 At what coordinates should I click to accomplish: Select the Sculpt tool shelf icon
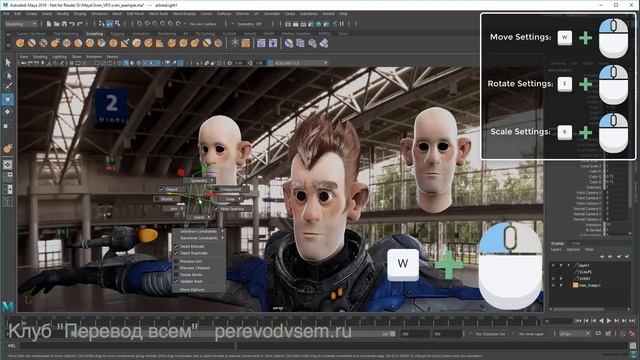pos(20,43)
